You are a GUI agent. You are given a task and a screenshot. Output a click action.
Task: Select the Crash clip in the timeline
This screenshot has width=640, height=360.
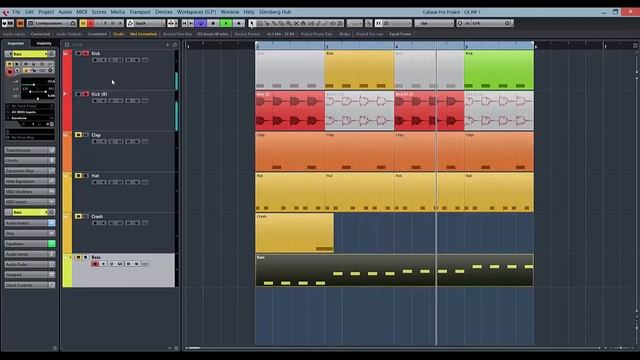[294, 233]
